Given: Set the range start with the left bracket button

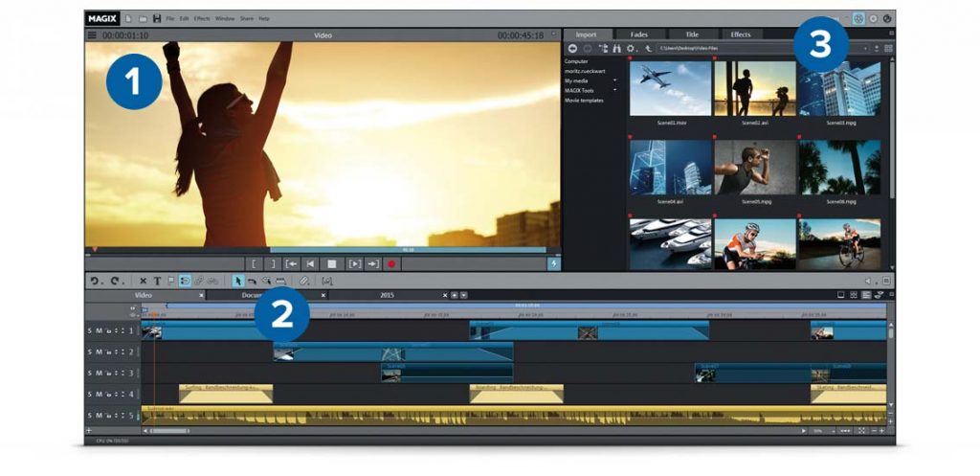Looking at the screenshot, I should [x=255, y=264].
